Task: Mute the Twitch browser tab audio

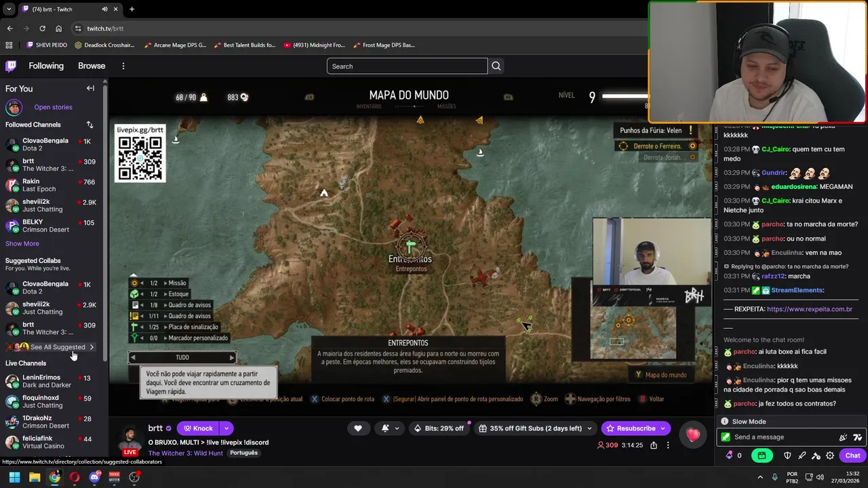Action: (x=104, y=9)
